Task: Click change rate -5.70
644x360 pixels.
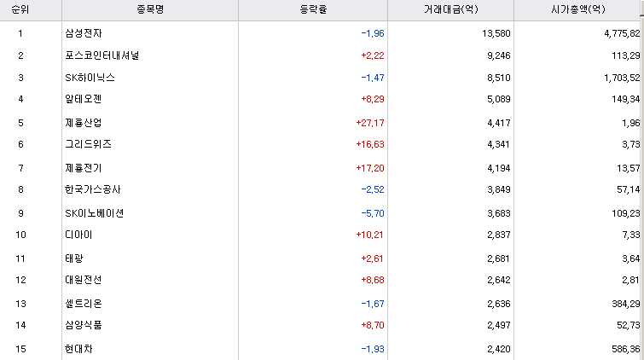Action: point(373,213)
